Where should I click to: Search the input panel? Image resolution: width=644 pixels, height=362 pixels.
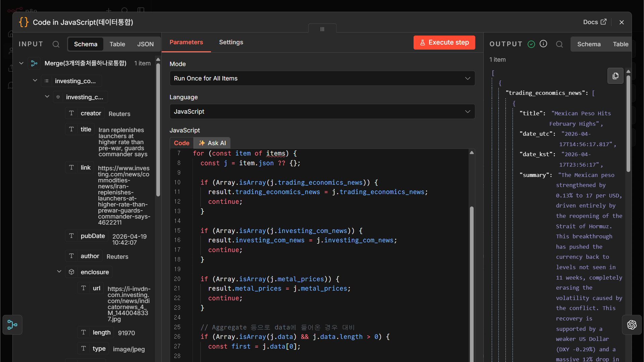[56, 44]
